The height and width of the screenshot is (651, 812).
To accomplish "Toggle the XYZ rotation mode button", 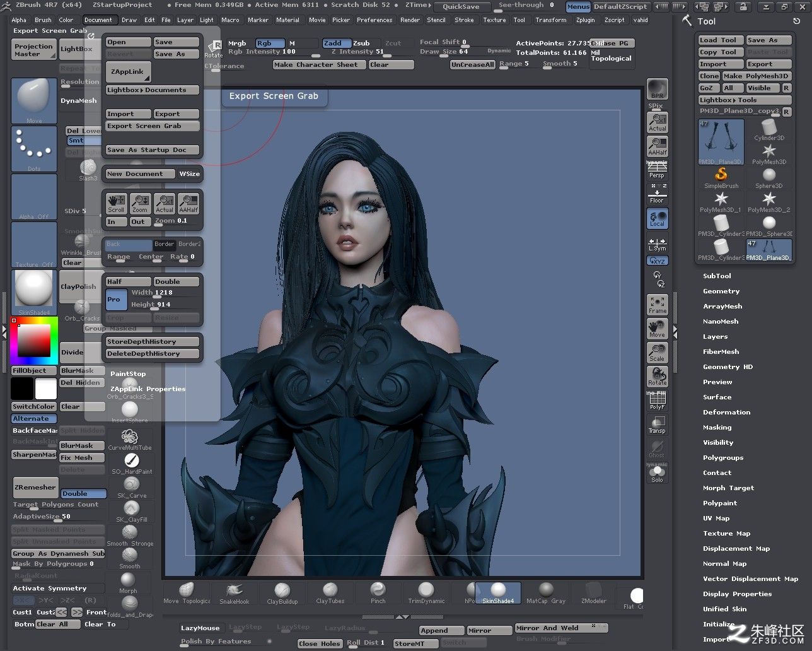I will [658, 261].
